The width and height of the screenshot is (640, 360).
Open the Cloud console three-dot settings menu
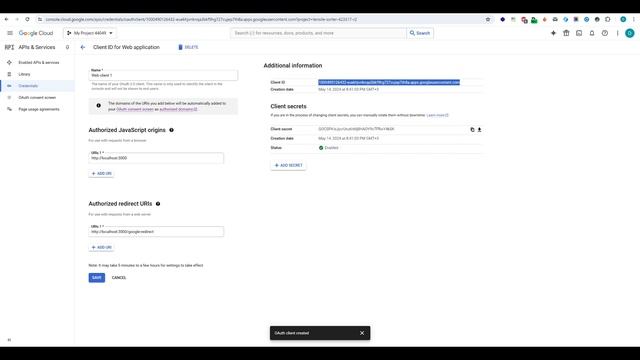[x=618, y=33]
